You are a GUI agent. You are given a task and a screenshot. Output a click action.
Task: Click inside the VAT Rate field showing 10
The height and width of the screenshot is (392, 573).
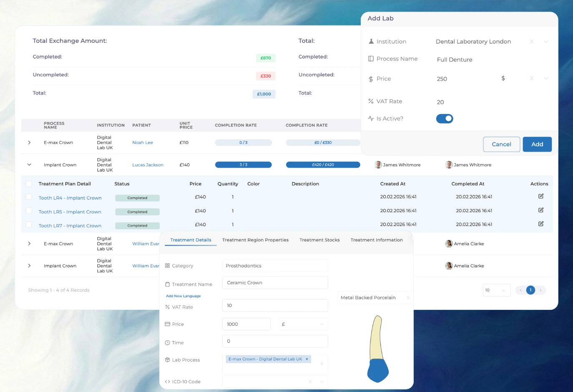(275, 305)
